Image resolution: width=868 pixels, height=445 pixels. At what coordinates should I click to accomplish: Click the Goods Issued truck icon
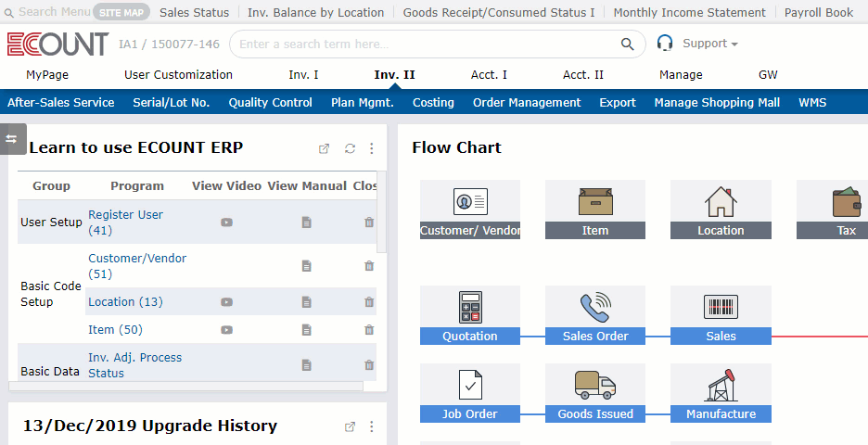coord(595,385)
